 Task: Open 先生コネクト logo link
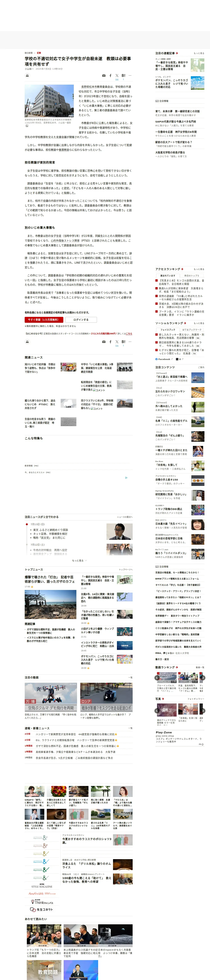[x=41, y=909]
